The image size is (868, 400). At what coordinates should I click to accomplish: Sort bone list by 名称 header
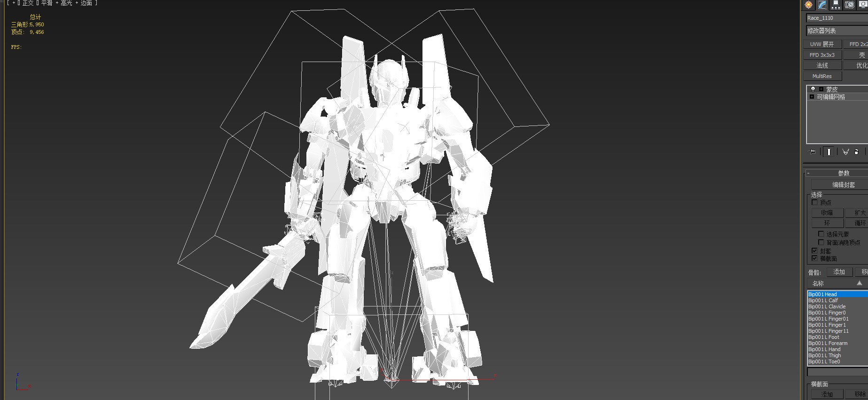click(837, 283)
